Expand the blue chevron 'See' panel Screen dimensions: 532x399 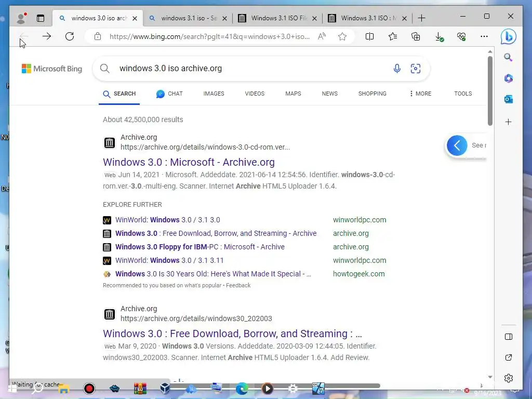point(457,145)
